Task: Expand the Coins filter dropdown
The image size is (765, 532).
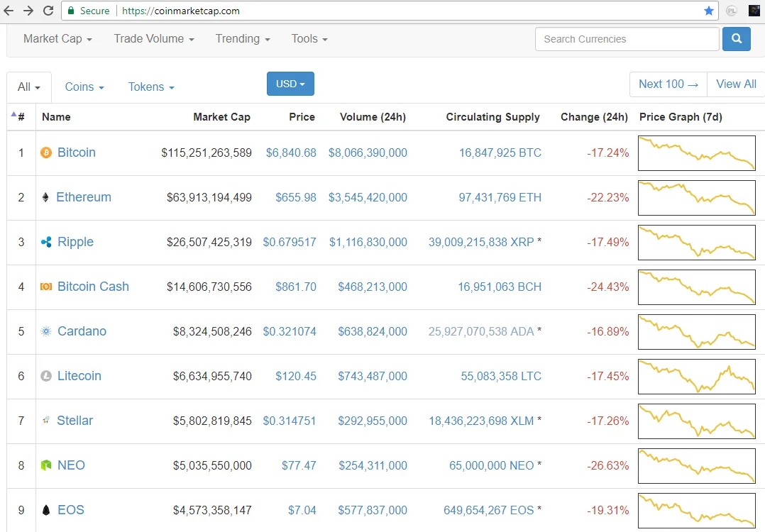Action: pyautogui.click(x=84, y=87)
